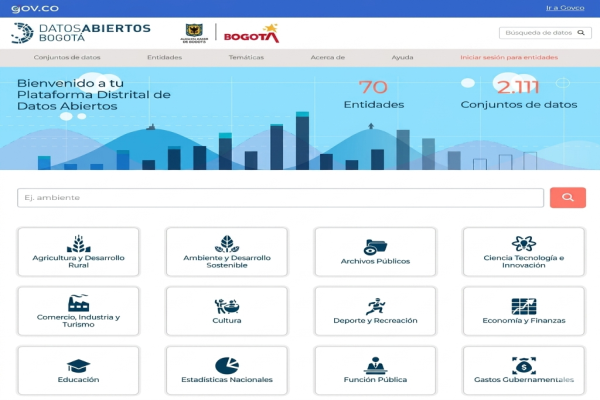
Task: Click the Ciencia Tecnología e Innovación atom icon
Action: tap(524, 243)
